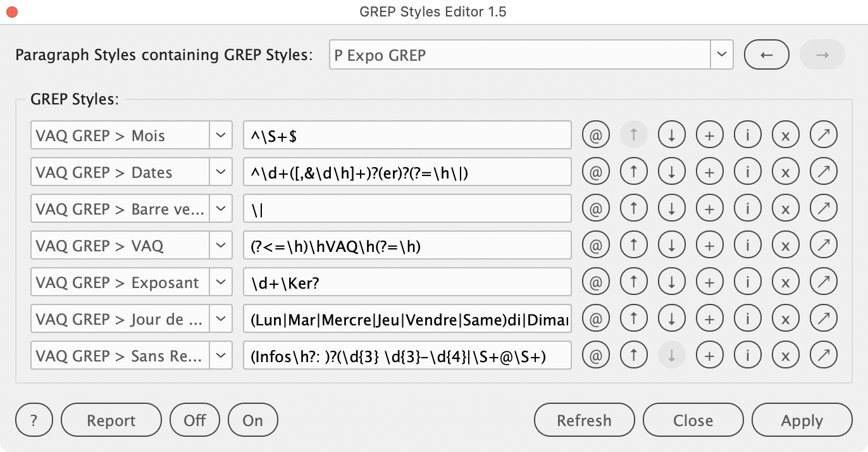Click the i icon on the Dates row

point(747,172)
